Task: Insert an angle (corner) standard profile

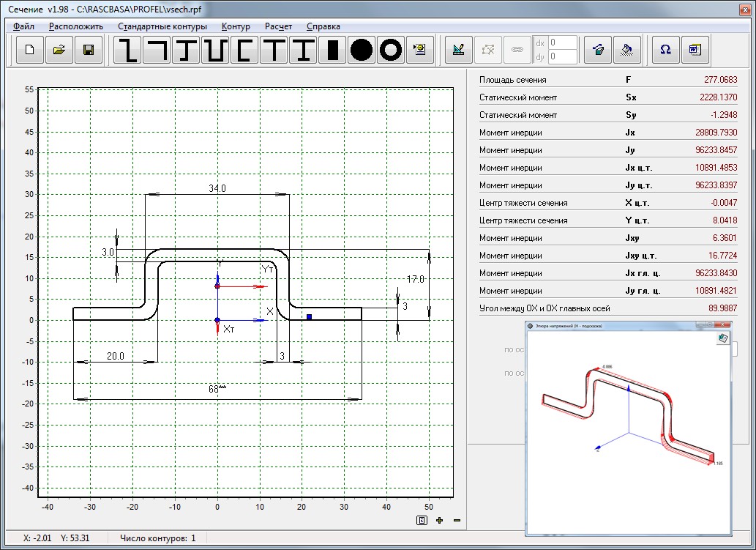Action: click(x=157, y=50)
